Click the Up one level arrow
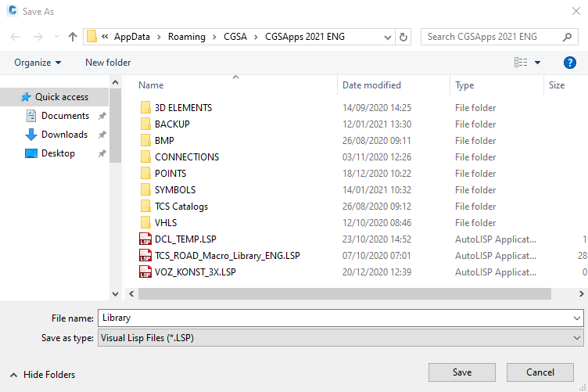The width and height of the screenshot is (588, 392). coord(73,37)
